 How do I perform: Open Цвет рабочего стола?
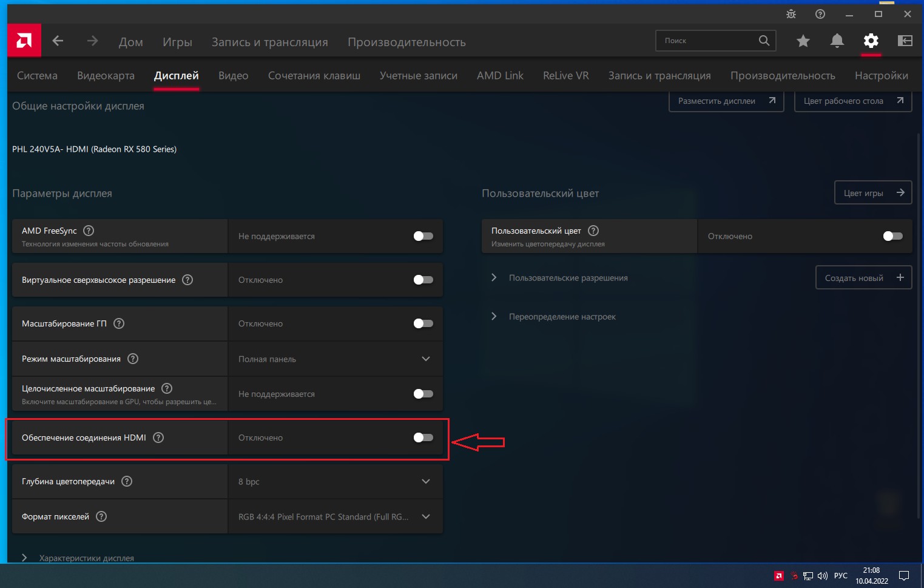pos(853,101)
